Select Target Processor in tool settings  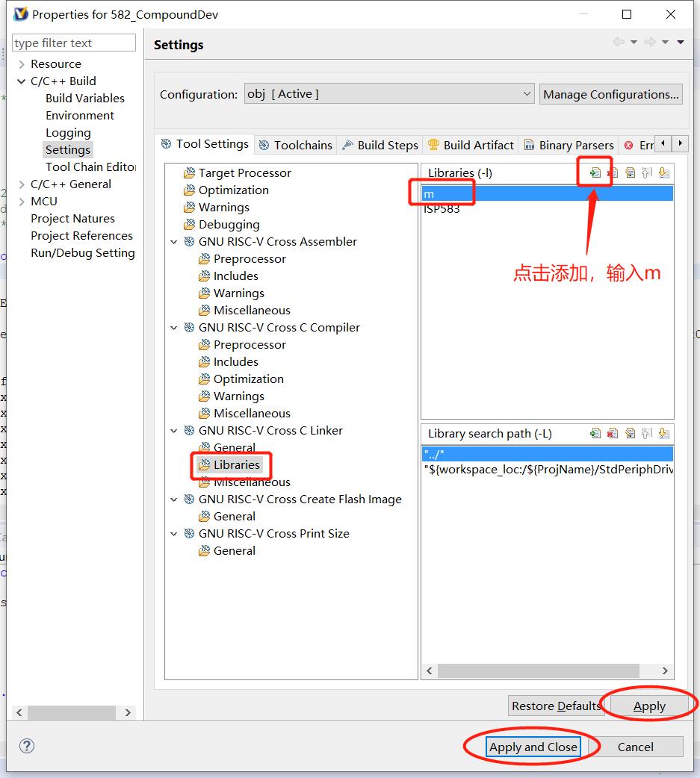pyautogui.click(x=244, y=173)
